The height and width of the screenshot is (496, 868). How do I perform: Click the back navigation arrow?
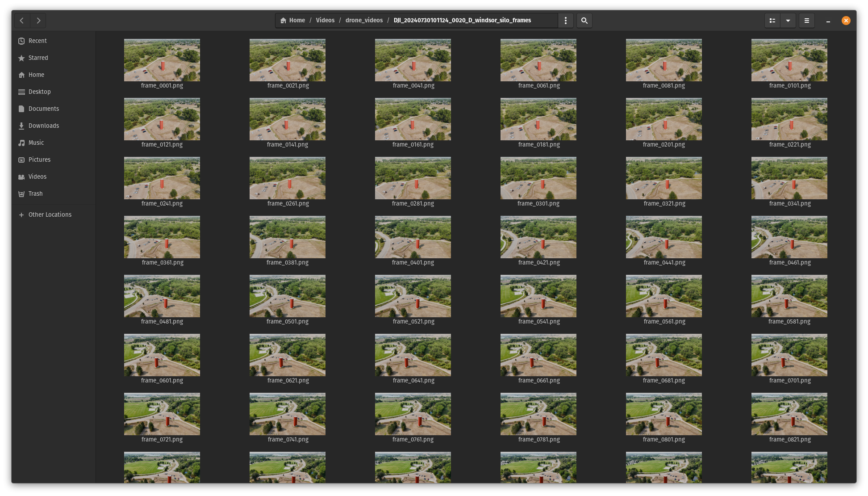coord(21,21)
